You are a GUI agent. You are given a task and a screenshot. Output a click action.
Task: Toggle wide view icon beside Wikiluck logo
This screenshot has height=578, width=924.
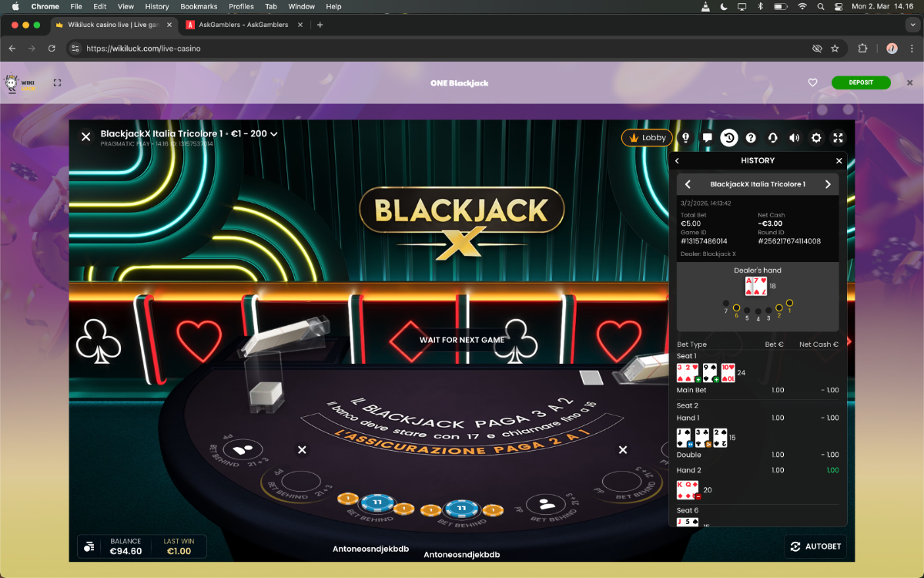pos(57,82)
